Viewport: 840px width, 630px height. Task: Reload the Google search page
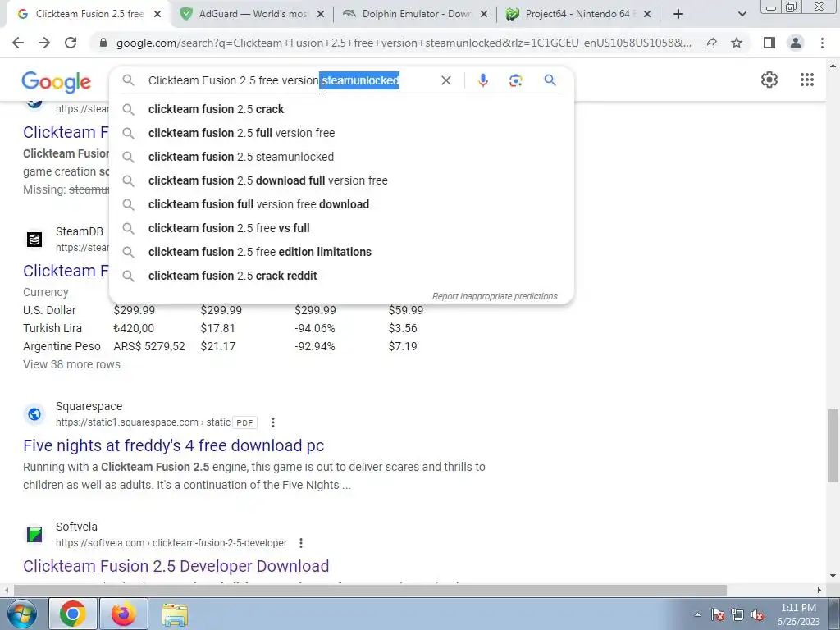71,43
